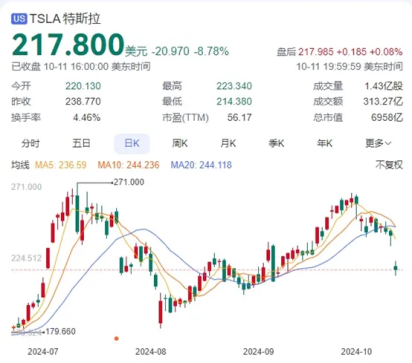Click the 总市值 value 6958亿
The height and width of the screenshot is (363, 412).
click(387, 117)
